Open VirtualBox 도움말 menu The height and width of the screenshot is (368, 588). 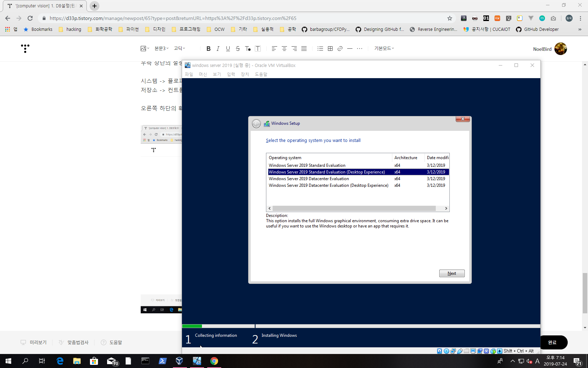point(261,74)
